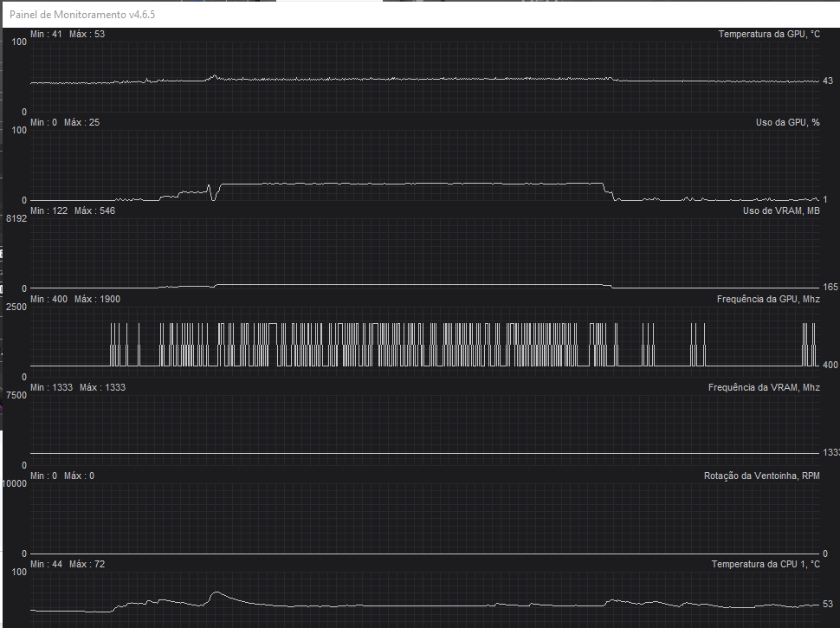This screenshot has width=840, height=628.
Task: Select the Temperatura da CPU 1, °C label
Action: tap(766, 564)
